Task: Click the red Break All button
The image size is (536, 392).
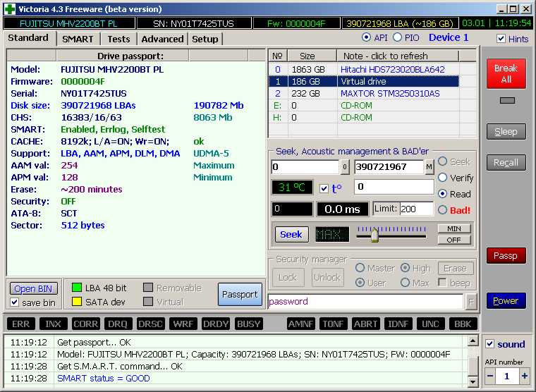Action: (506, 73)
